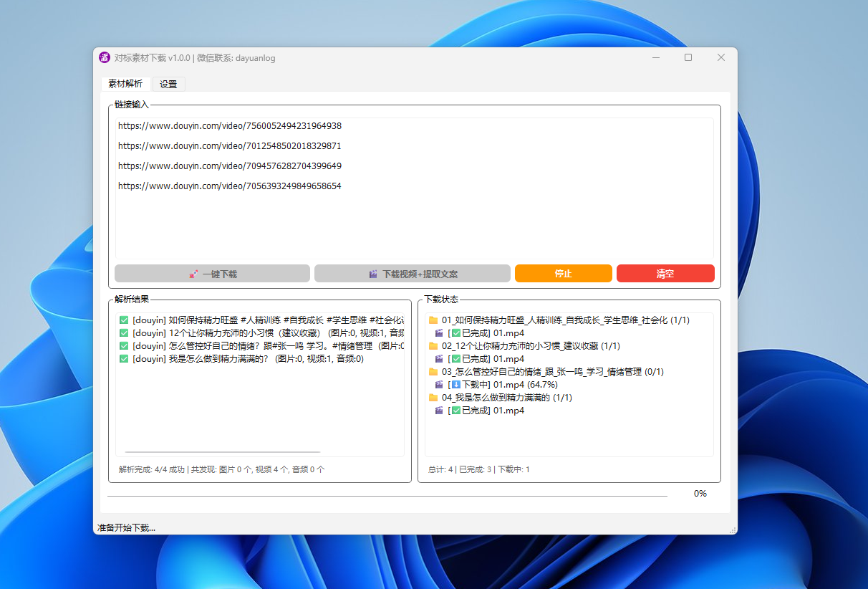Click the purple app logo in title bar
The height and width of the screenshot is (589, 868).
[x=105, y=58]
